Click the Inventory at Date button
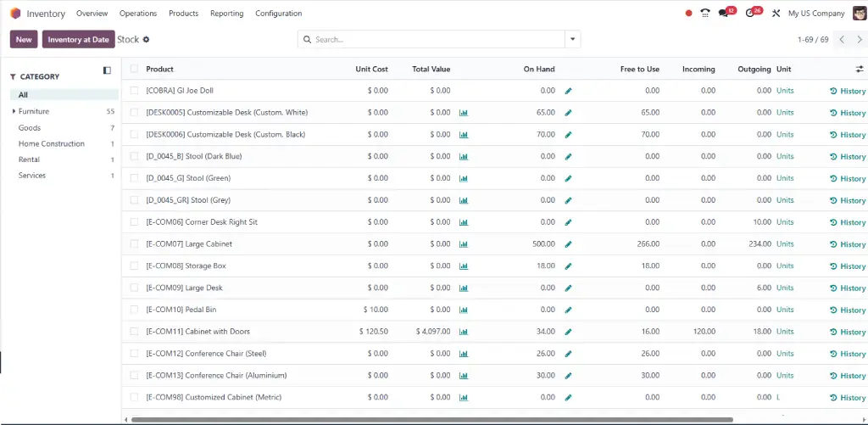868x425 pixels. 78,40
